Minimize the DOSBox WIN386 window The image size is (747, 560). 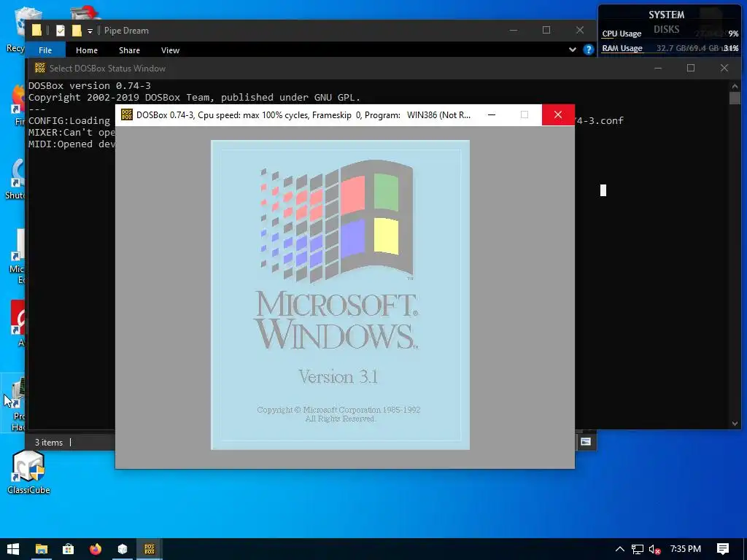(492, 114)
